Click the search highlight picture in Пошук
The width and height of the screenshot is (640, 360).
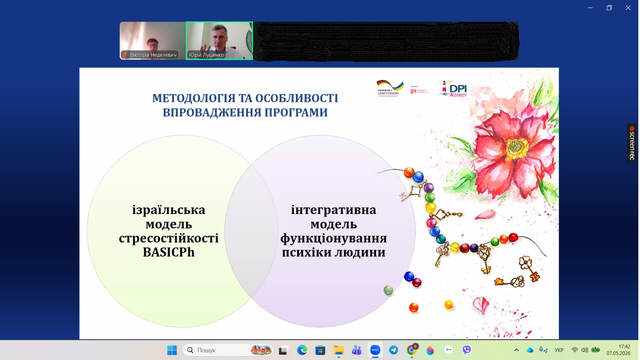click(261, 350)
